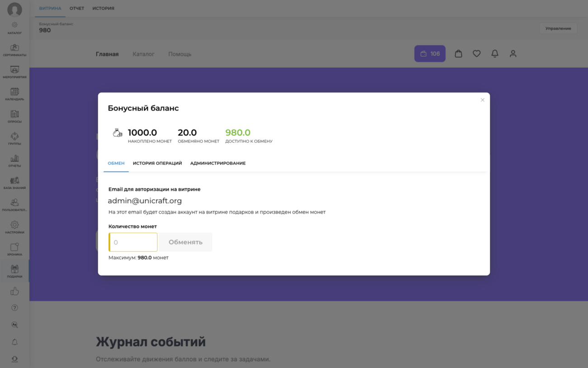Click the purple 106 balance button

tap(430, 53)
